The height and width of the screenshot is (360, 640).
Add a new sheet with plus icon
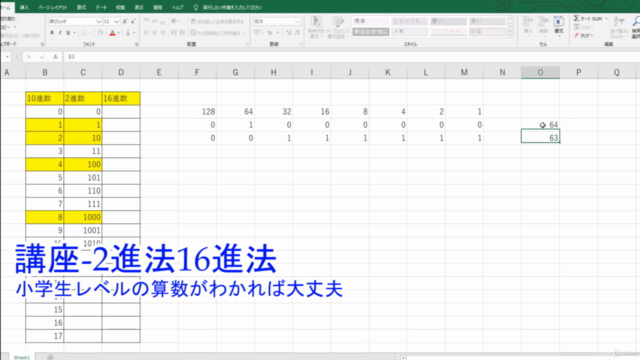click(50, 357)
